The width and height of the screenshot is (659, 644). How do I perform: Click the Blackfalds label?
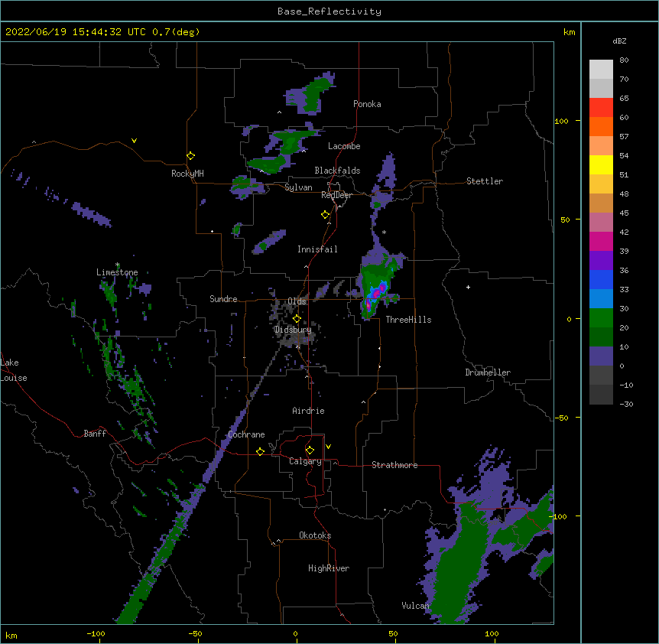tap(337, 171)
